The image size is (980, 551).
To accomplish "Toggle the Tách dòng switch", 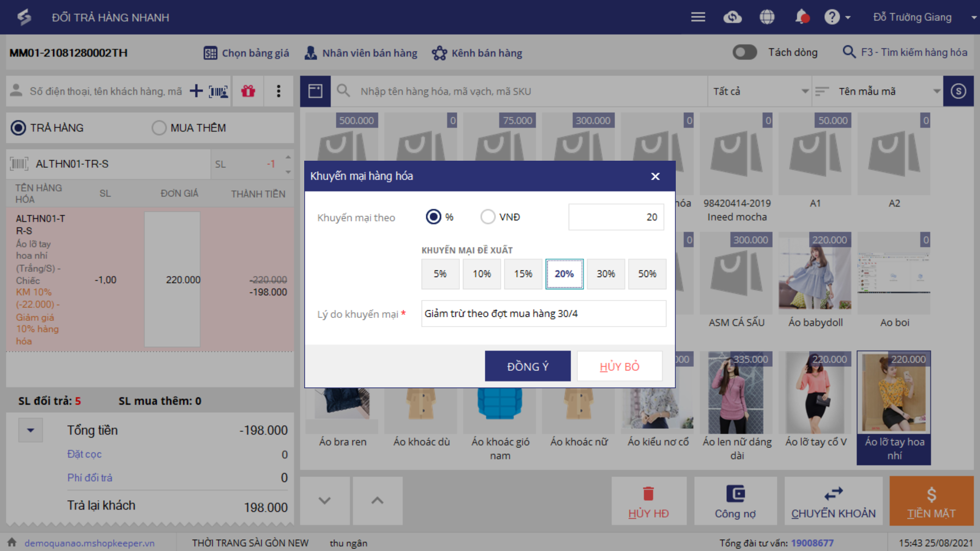I will coord(745,52).
